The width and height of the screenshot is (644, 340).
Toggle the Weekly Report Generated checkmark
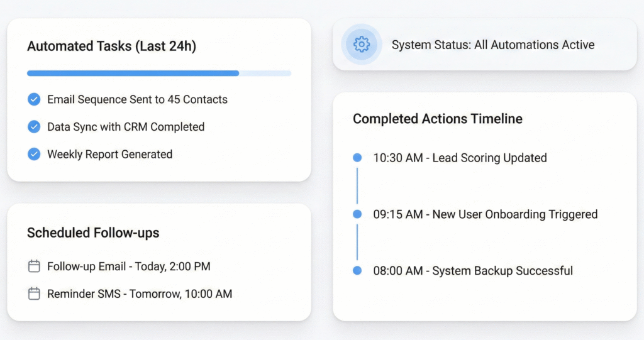[x=34, y=154]
